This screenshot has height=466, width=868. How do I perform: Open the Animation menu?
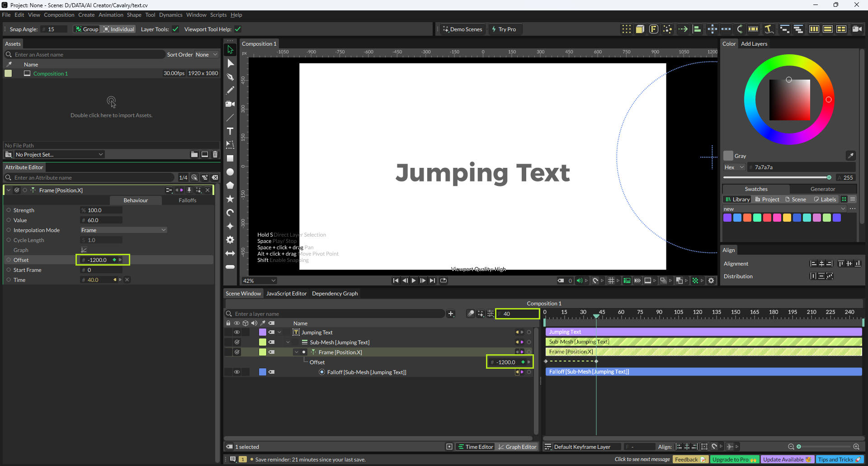click(x=111, y=15)
